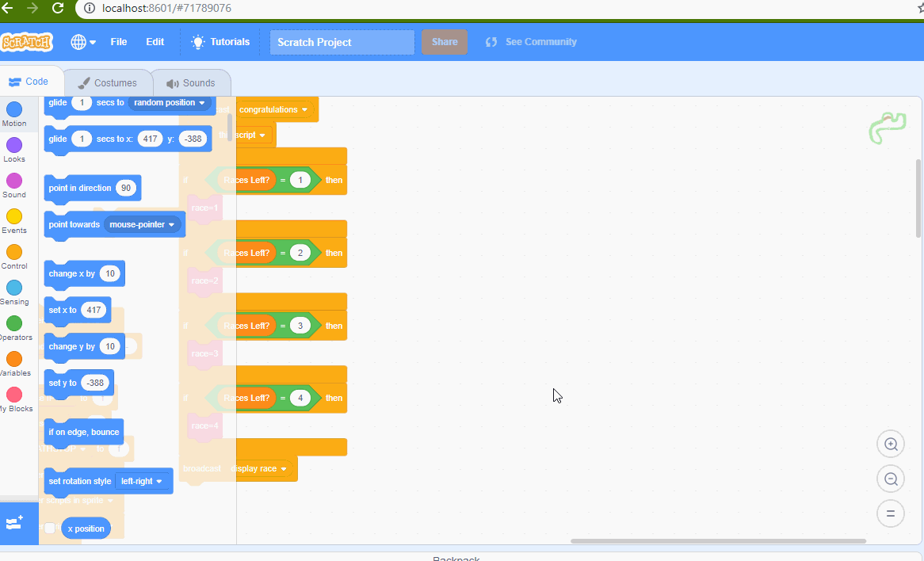Image resolution: width=924 pixels, height=561 pixels.
Task: Click the point in direction 90 value
Action: click(x=125, y=188)
